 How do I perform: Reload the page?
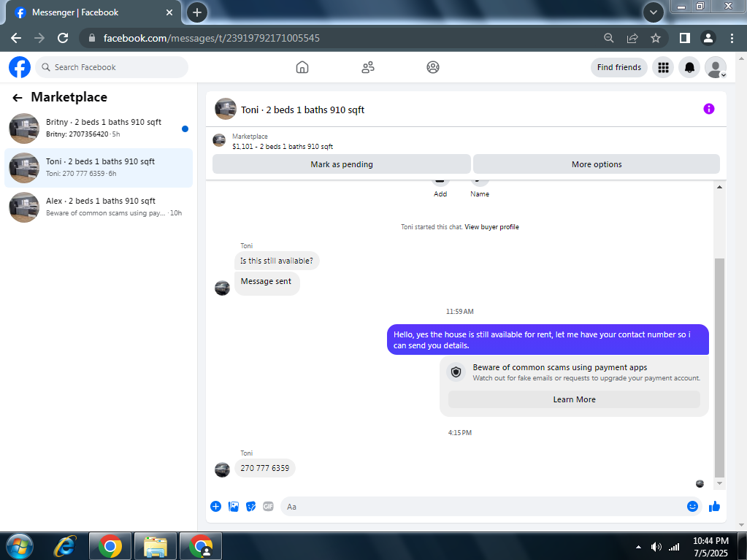(62, 38)
